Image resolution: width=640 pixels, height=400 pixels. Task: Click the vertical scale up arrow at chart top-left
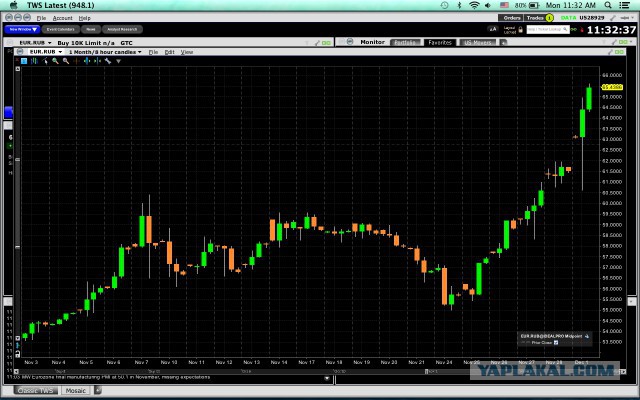18,69
